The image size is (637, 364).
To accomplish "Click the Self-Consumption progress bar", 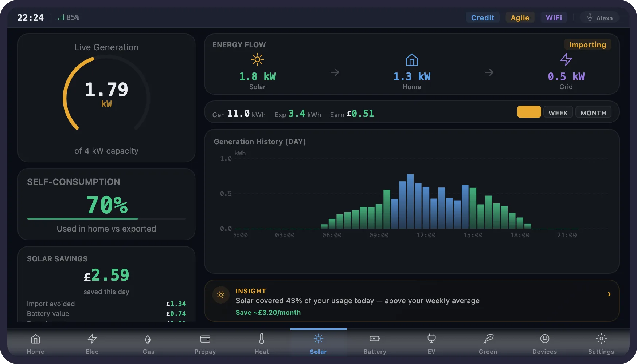I will (106, 219).
